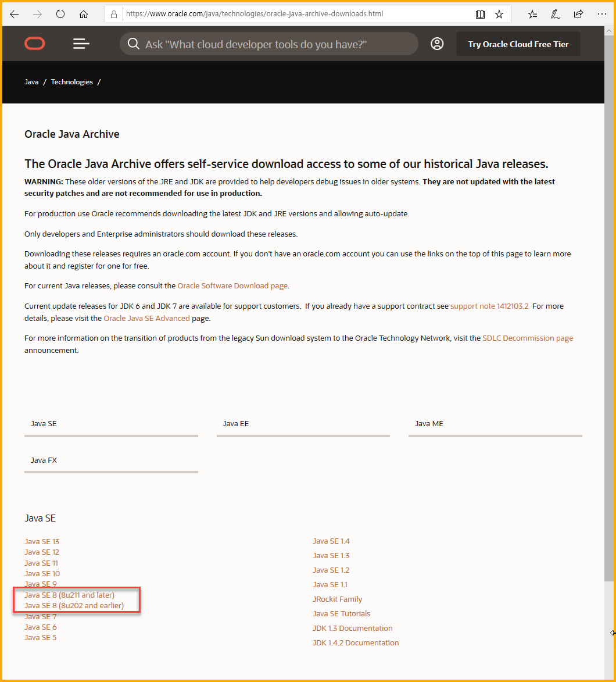Open Java SE 1.3 archive link

[x=331, y=555]
